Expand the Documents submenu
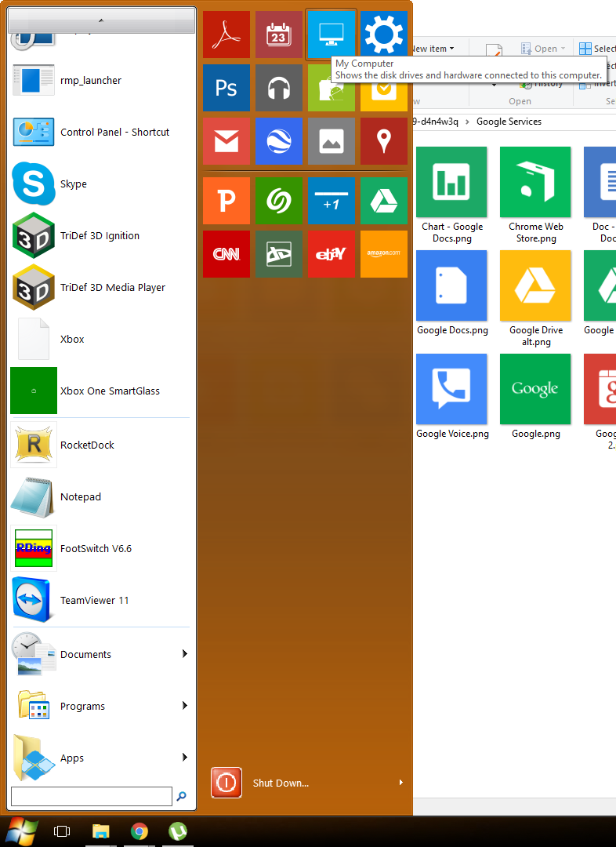Image resolution: width=616 pixels, height=847 pixels. pos(185,654)
